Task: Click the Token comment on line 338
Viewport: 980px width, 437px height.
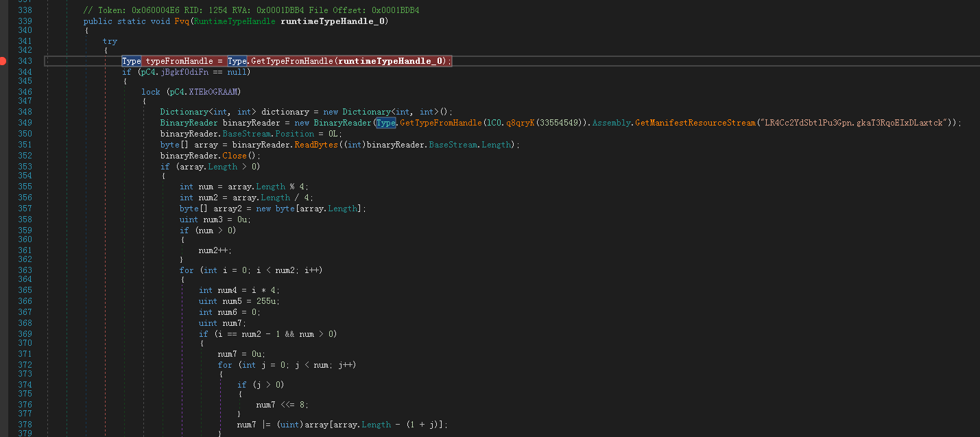Action: (251, 10)
